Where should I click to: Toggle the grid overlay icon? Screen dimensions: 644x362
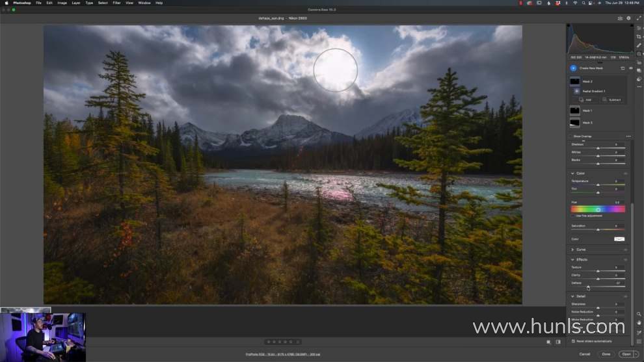pos(639,341)
